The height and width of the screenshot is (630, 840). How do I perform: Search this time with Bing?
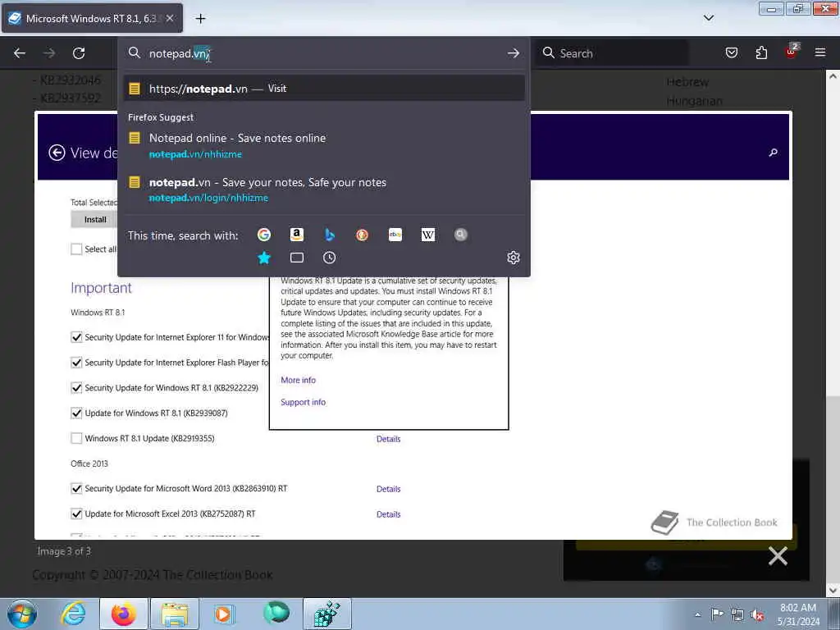pyautogui.click(x=330, y=235)
